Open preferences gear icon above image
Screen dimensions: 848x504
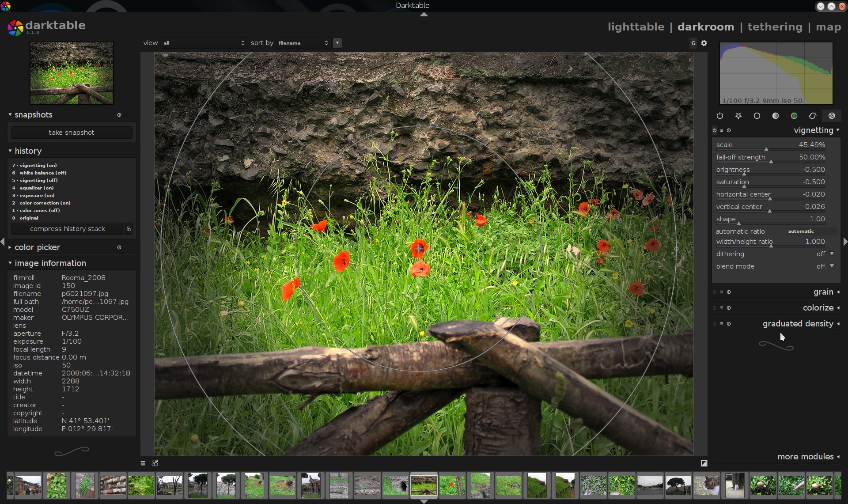(x=704, y=43)
